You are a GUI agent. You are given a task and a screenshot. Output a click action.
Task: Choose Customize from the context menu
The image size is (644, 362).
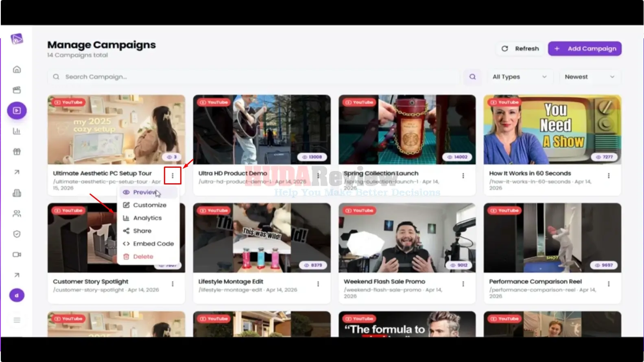[148, 205]
